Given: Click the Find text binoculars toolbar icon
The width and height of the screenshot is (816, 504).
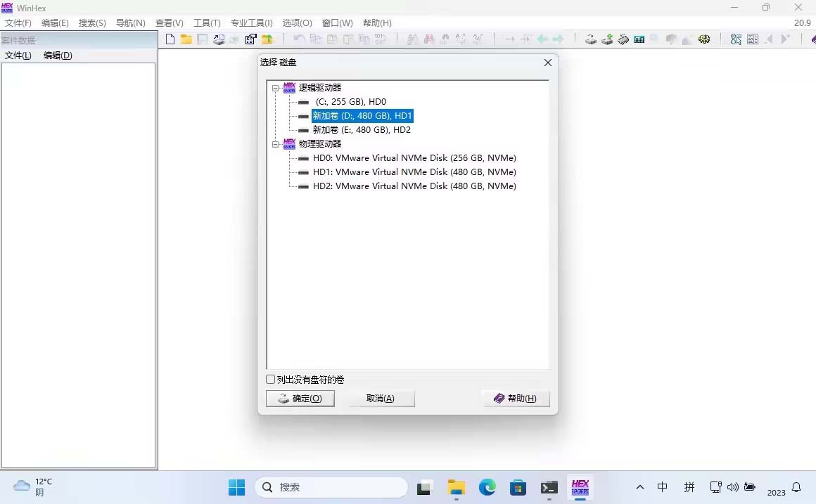Looking at the screenshot, I should (x=412, y=39).
